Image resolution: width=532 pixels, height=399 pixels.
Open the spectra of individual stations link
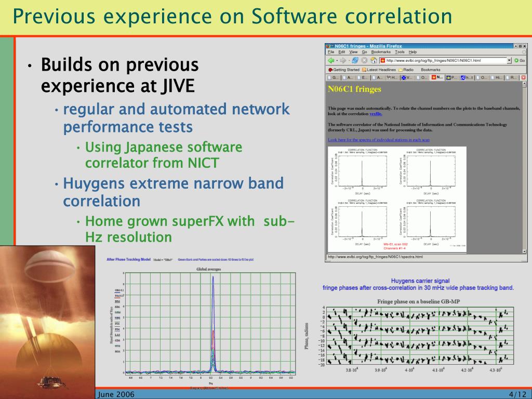[x=379, y=140]
